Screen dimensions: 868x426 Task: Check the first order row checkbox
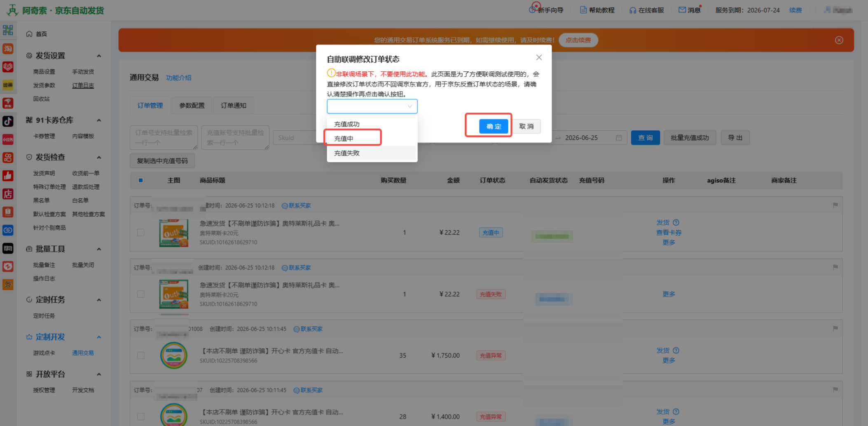(140, 232)
